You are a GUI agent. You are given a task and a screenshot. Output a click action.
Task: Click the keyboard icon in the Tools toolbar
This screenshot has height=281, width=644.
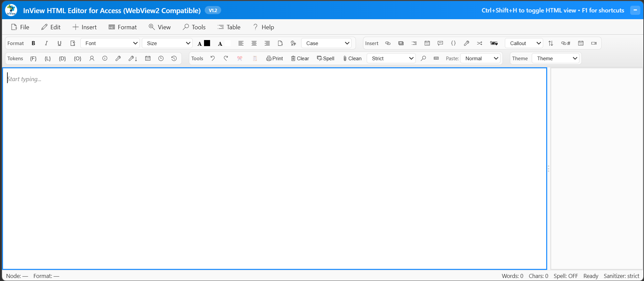(436, 58)
